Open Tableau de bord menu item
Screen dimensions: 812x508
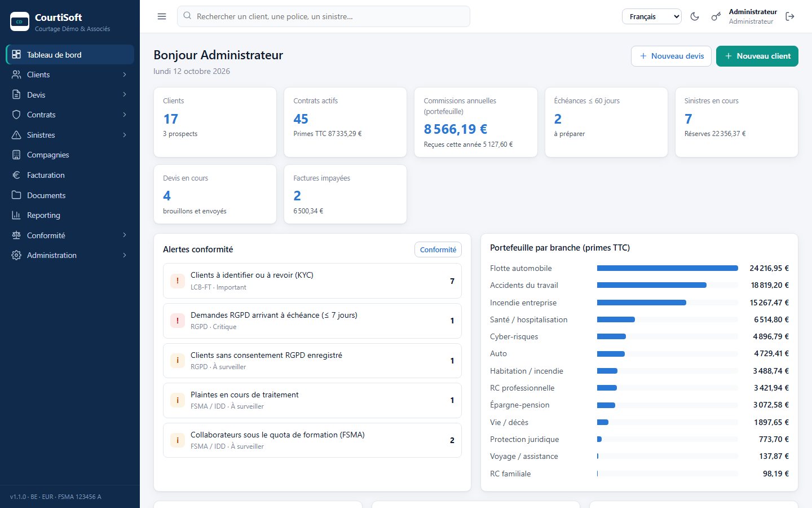click(x=70, y=55)
